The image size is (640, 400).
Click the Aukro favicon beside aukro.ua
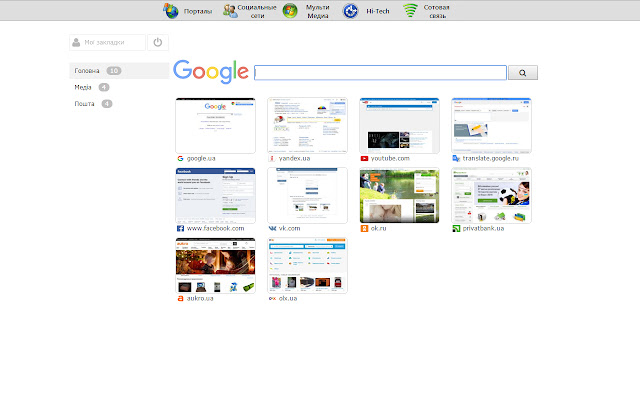(180, 299)
